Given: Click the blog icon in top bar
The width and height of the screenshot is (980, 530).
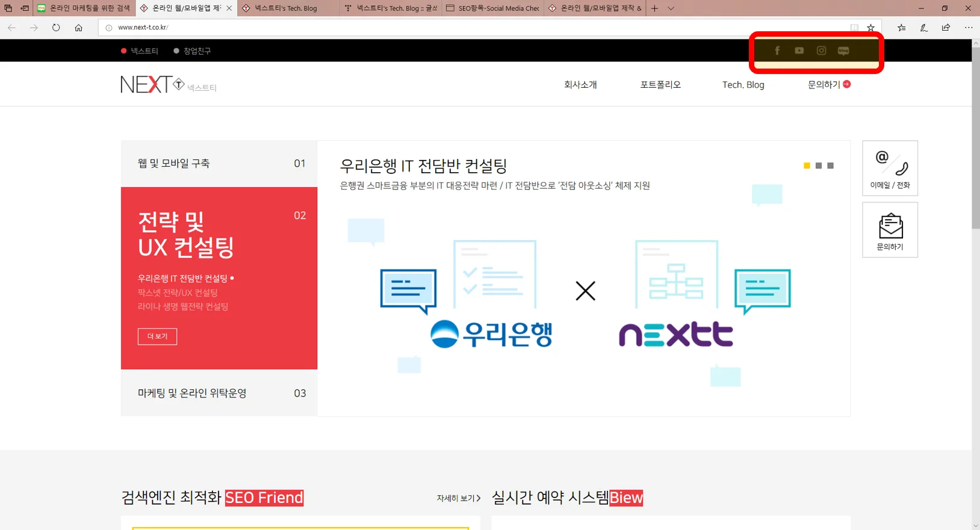Looking at the screenshot, I should (x=843, y=51).
